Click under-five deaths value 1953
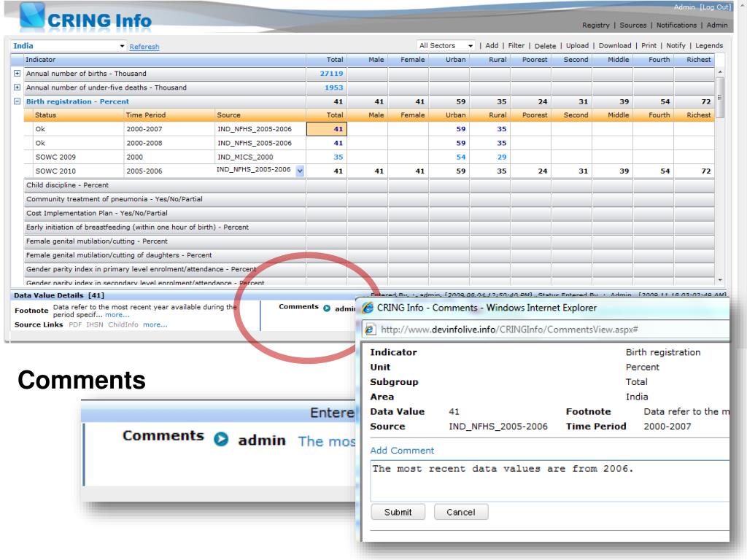This screenshot has width=747, height=560. click(333, 87)
